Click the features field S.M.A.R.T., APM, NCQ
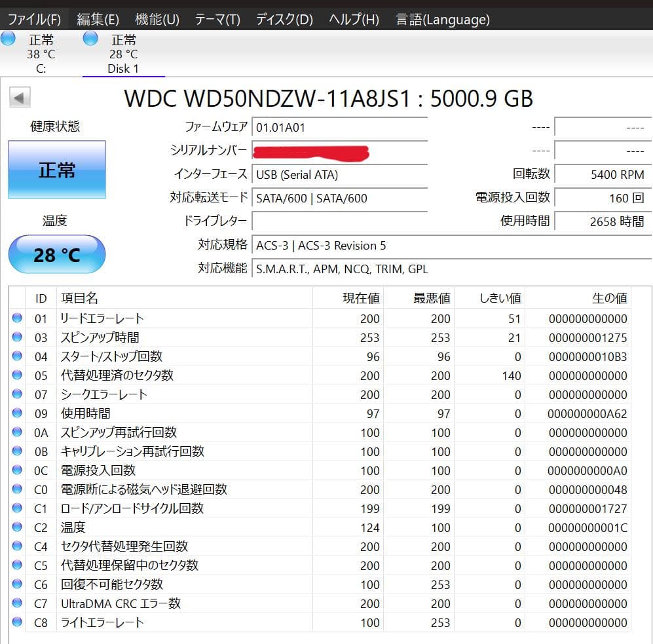 click(x=451, y=269)
